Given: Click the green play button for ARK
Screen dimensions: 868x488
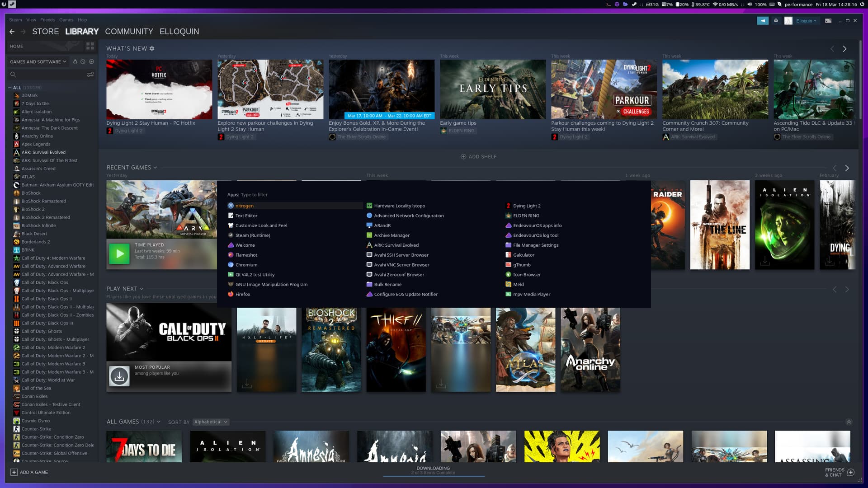Looking at the screenshot, I should click(119, 253).
